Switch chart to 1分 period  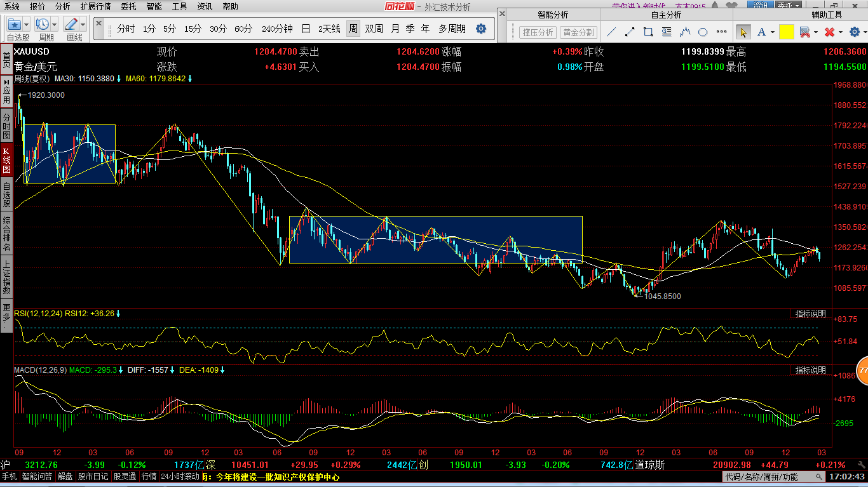click(149, 29)
